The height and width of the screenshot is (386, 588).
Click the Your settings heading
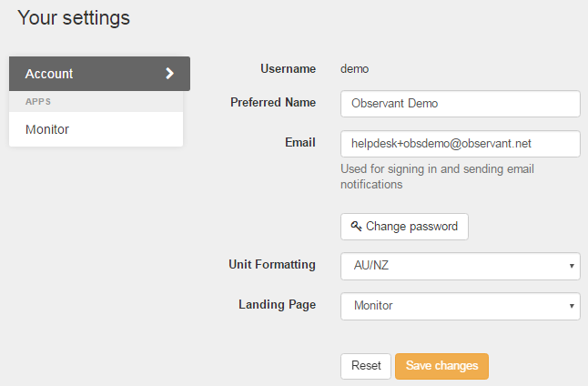tap(74, 18)
